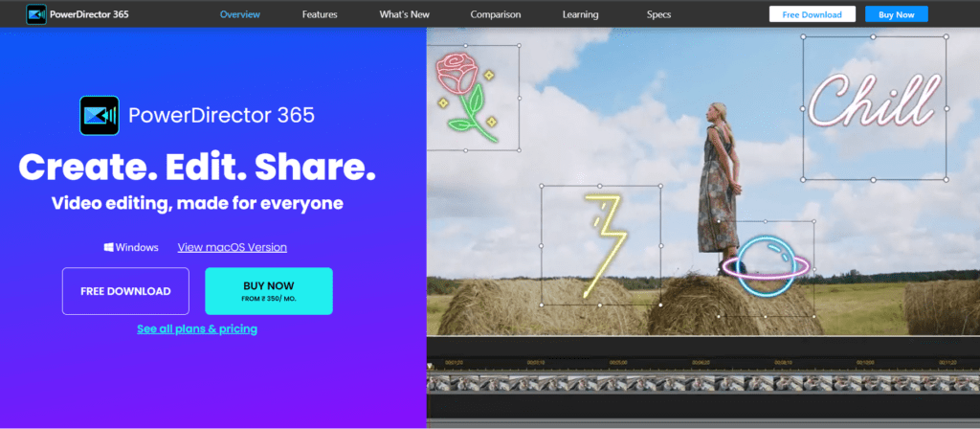Viewport: 980px width, 429px height.
Task: Switch to the Learning tab
Action: coord(580,14)
